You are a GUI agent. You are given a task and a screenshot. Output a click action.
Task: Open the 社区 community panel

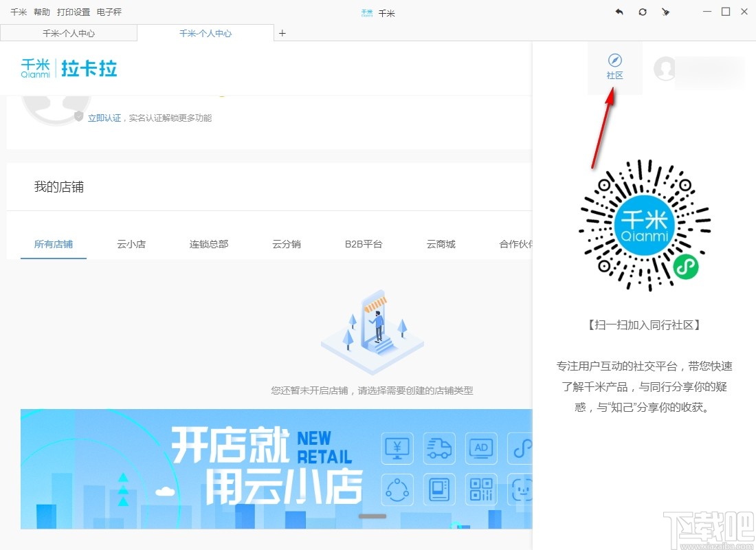pyautogui.click(x=614, y=68)
